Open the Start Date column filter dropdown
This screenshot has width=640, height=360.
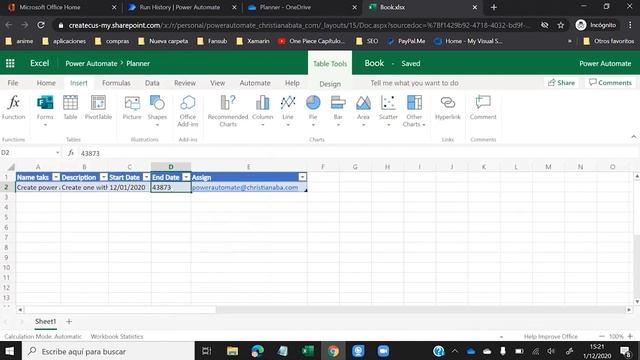(x=146, y=177)
